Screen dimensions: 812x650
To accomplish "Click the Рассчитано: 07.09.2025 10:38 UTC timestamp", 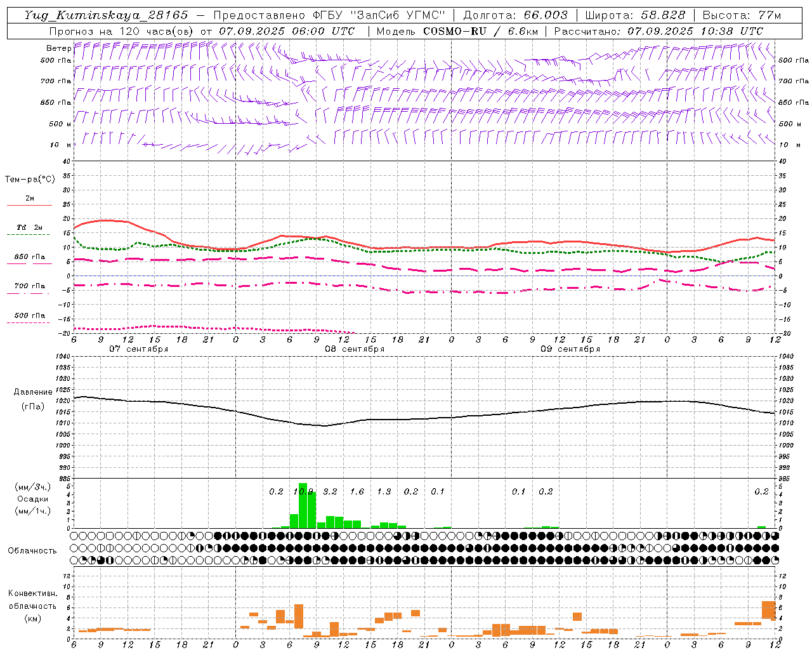I will click(x=658, y=31).
